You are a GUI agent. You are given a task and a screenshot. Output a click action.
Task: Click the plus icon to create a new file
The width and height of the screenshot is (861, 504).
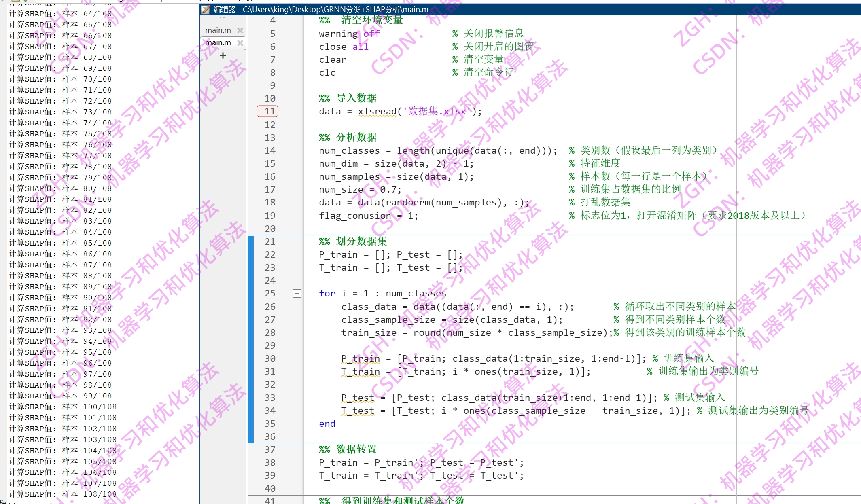223,55
